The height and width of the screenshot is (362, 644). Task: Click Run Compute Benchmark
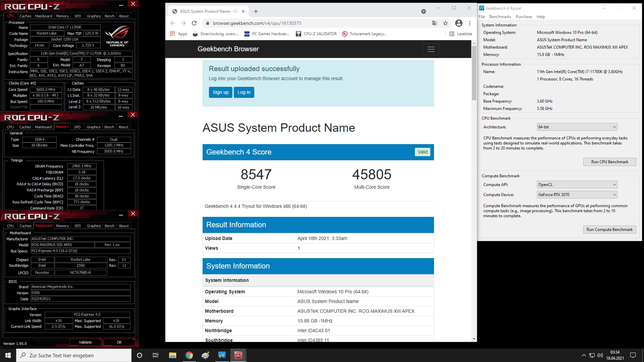[x=610, y=230]
